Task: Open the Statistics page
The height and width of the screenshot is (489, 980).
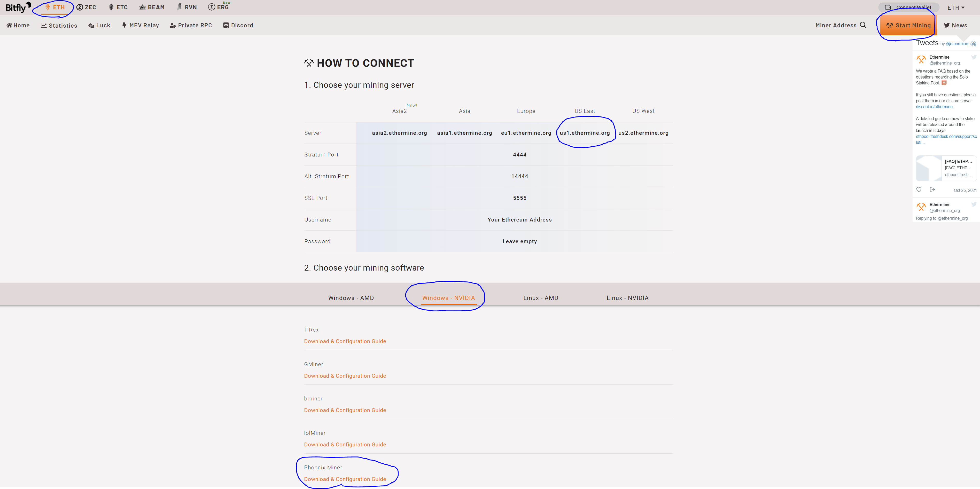Action: pyautogui.click(x=59, y=26)
